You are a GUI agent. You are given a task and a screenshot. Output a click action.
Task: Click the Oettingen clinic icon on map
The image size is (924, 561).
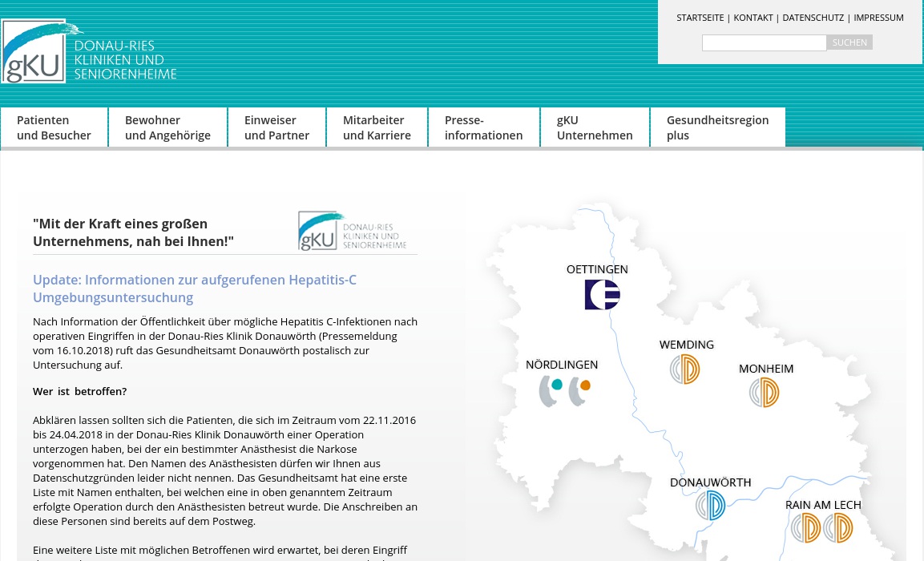(x=602, y=295)
